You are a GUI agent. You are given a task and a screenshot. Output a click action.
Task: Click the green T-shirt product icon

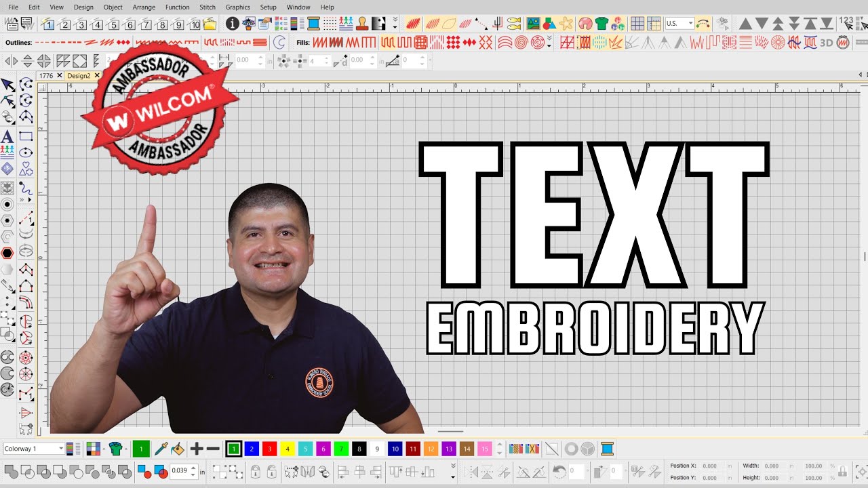click(601, 24)
